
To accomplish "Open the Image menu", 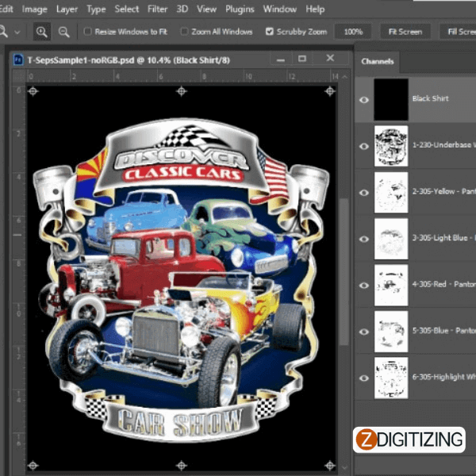I will 35,10.
